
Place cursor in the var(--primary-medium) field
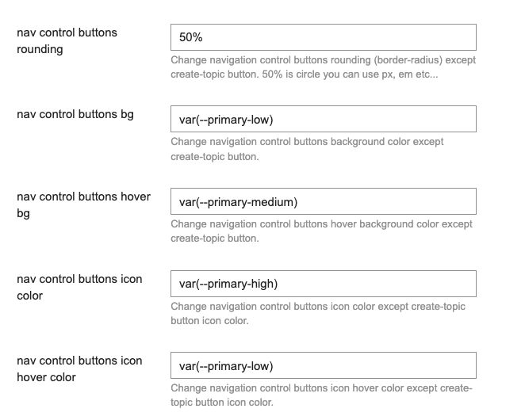click(324, 201)
